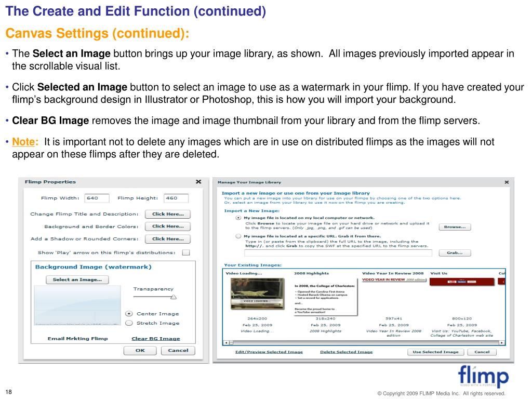Click the Flimp Height input field

click(176, 198)
